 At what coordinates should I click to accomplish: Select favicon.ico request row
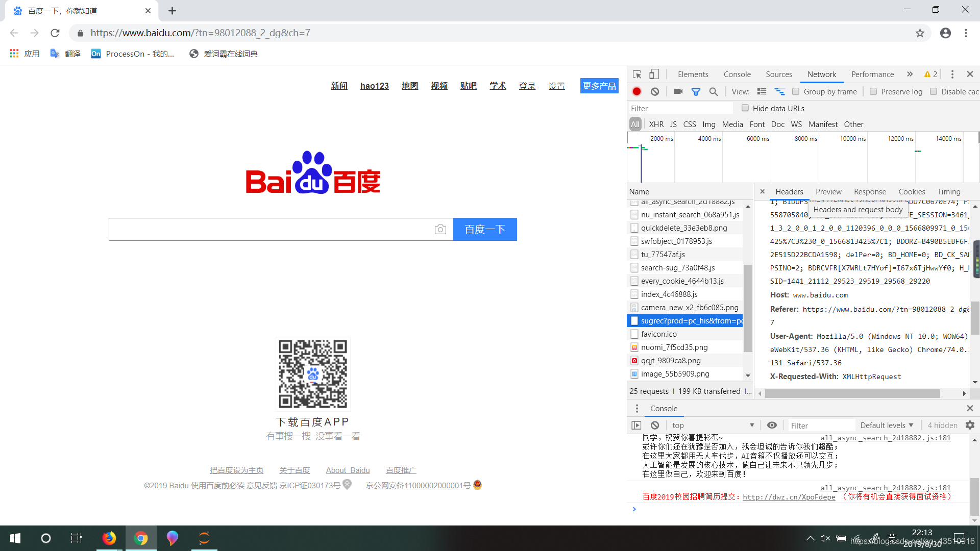click(685, 334)
